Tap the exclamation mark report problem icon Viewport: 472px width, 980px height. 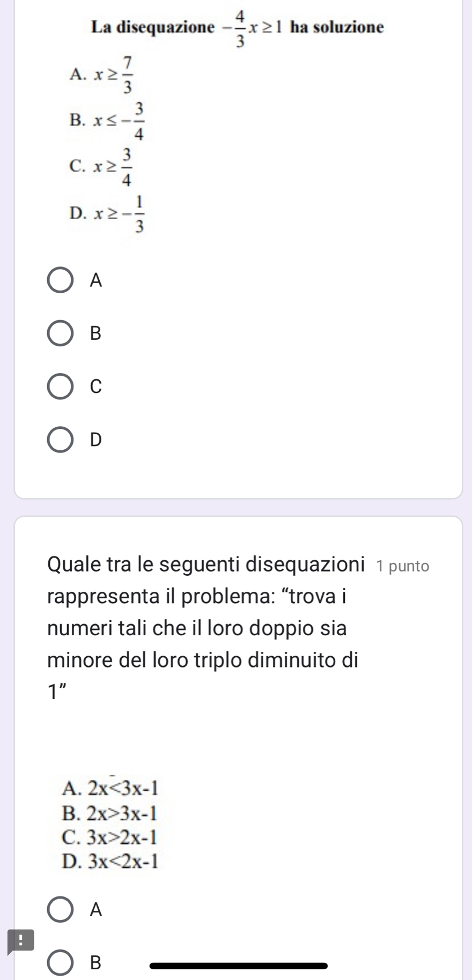pyautogui.click(x=20, y=941)
